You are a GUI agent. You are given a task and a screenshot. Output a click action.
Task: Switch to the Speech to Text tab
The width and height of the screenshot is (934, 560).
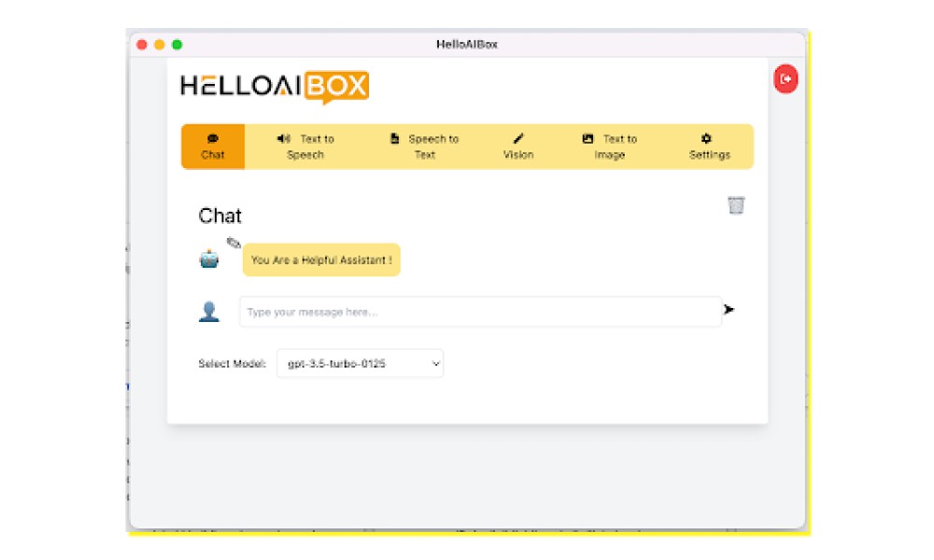pos(424,147)
